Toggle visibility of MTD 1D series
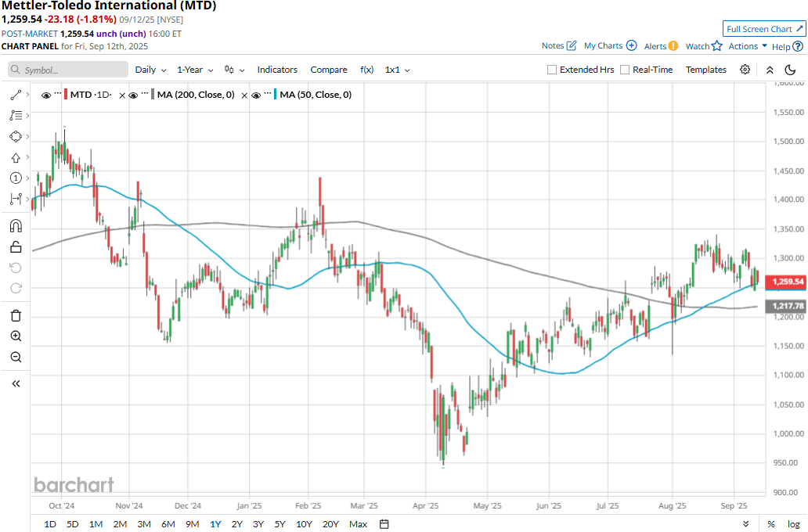The width and height of the screenshot is (808, 532). point(46,95)
